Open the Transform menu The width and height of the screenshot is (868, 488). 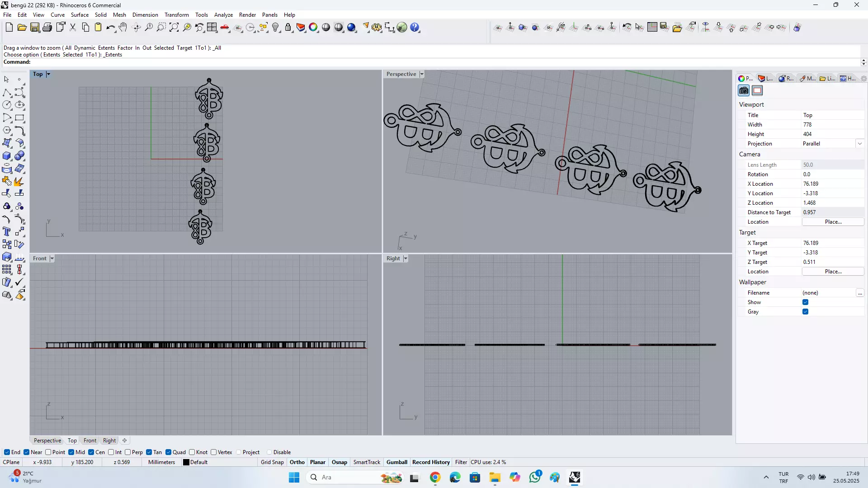pos(176,15)
